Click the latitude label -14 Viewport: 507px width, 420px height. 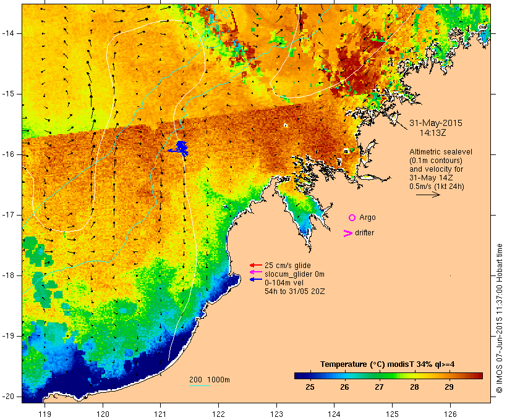coord(8,33)
